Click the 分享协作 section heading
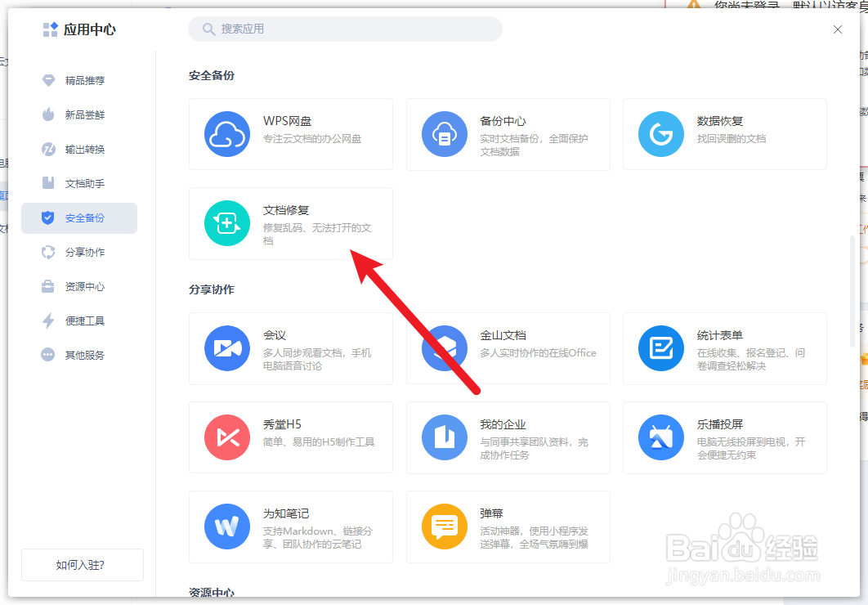The width and height of the screenshot is (868, 605). click(212, 289)
